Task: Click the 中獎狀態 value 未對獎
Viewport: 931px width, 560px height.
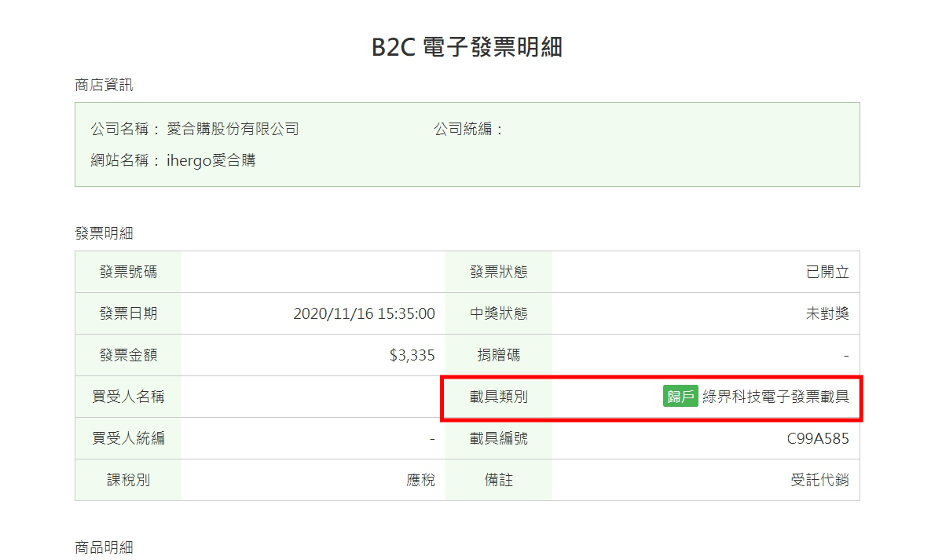Action: tap(827, 313)
